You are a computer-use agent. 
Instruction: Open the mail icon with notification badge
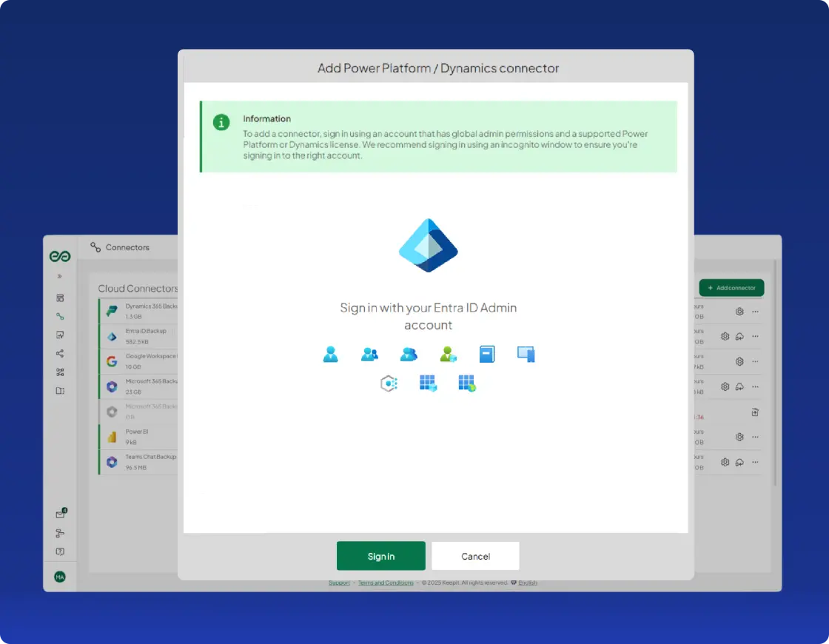[61, 514]
